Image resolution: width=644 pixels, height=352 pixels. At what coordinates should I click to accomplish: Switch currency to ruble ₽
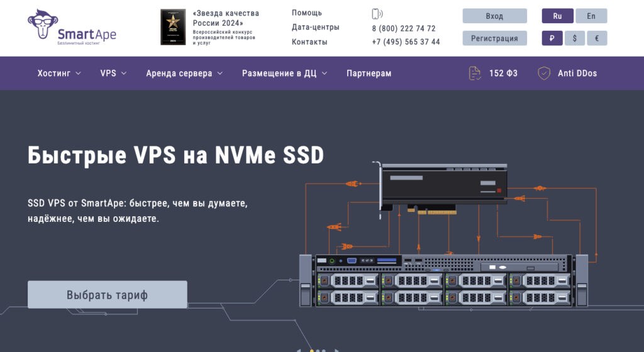click(552, 38)
